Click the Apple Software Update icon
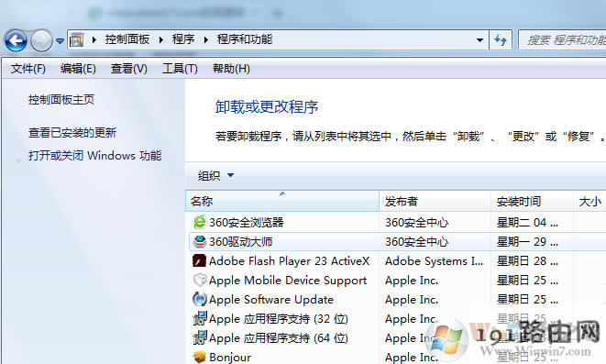The width and height of the screenshot is (606, 364). [x=200, y=299]
